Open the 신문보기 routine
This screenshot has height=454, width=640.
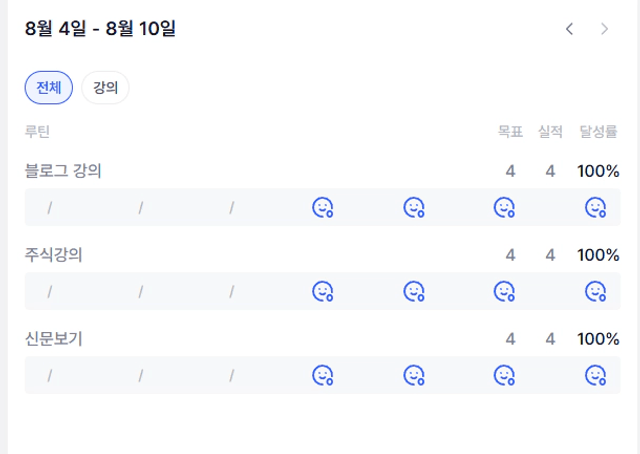coord(53,338)
